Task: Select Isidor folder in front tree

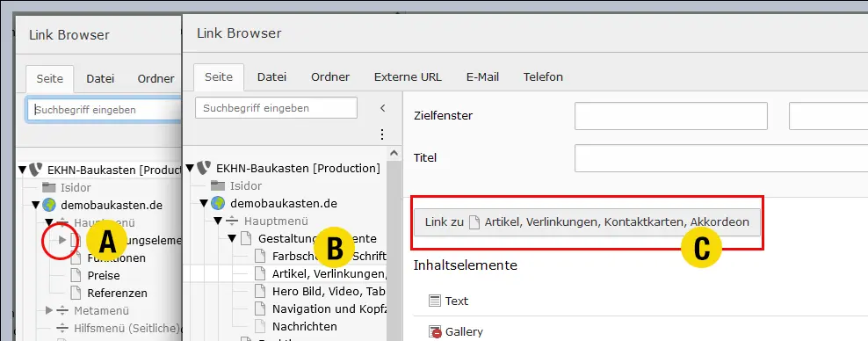Action: (246, 186)
